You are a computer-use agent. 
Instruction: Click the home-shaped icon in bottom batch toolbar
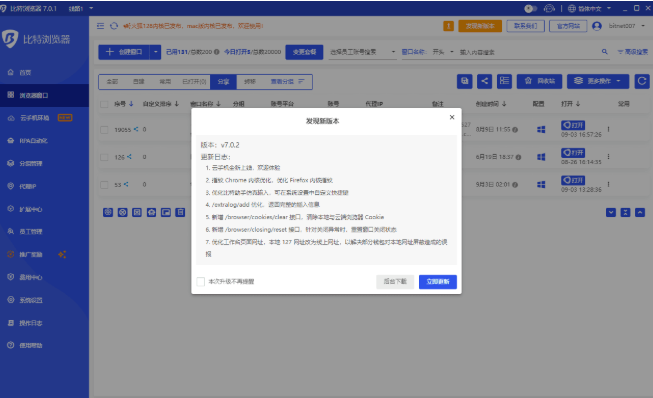[151, 212]
